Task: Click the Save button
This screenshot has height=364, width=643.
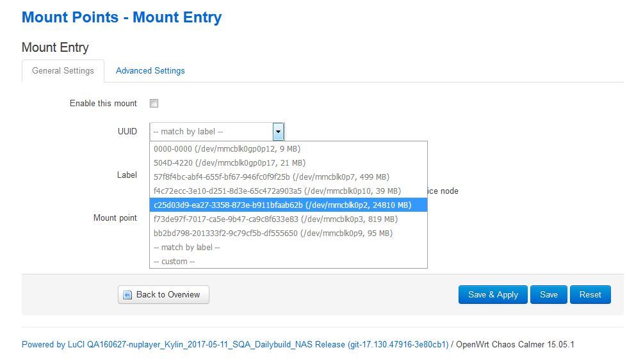Action: pos(549,295)
